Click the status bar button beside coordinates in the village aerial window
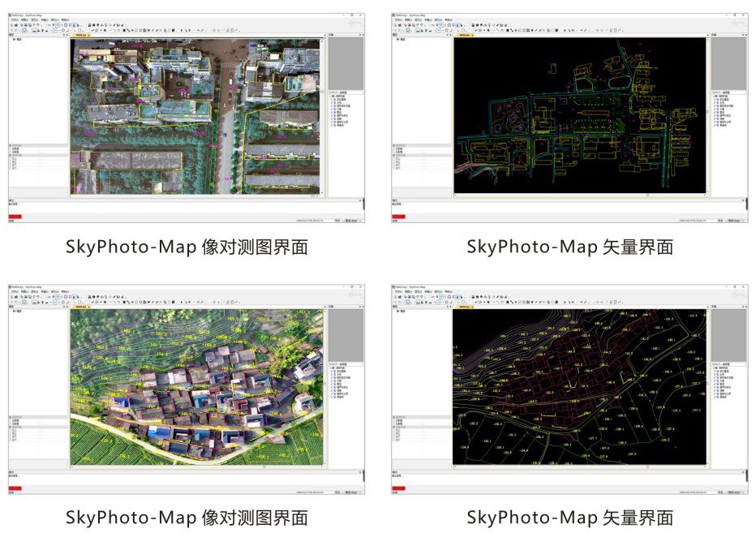The width and height of the screenshot is (756, 550). click(x=336, y=492)
